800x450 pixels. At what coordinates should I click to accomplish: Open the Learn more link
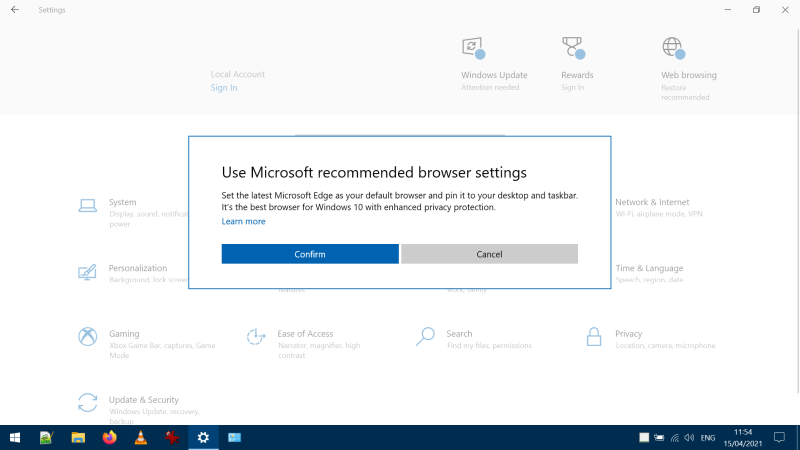pos(243,221)
